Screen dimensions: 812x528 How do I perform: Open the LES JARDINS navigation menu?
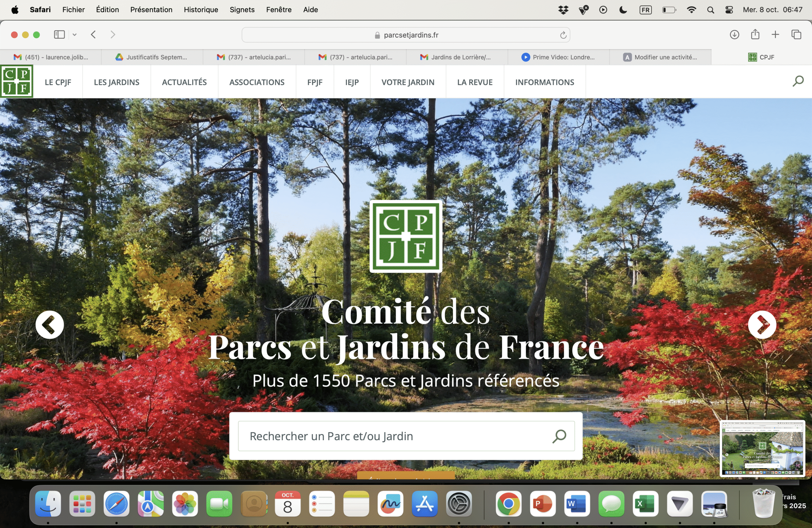pyautogui.click(x=116, y=82)
